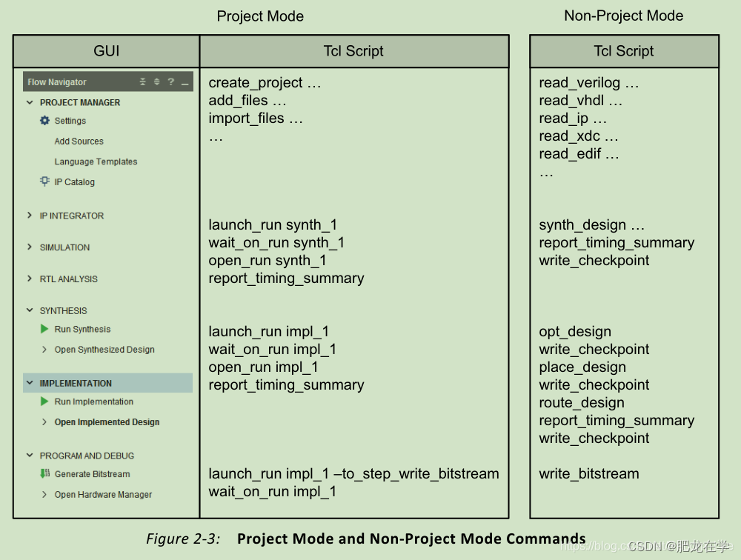
Task: Click Add Sources under Project Manager
Action: (x=79, y=141)
